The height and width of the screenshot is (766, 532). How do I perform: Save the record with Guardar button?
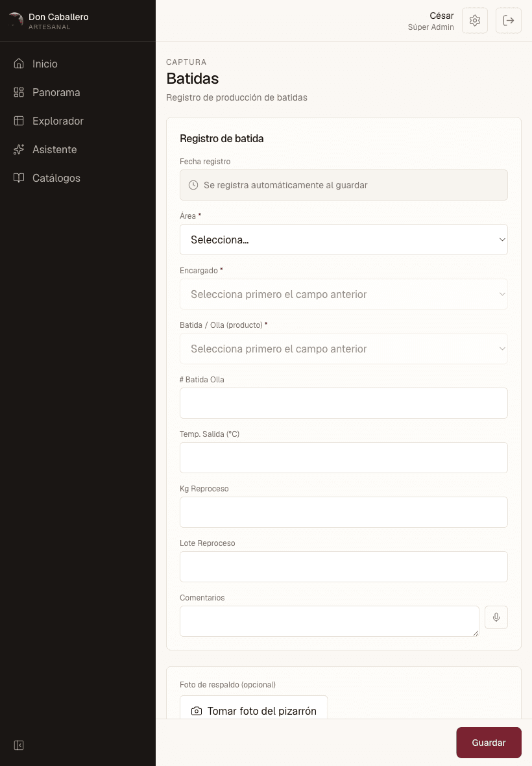point(489,743)
